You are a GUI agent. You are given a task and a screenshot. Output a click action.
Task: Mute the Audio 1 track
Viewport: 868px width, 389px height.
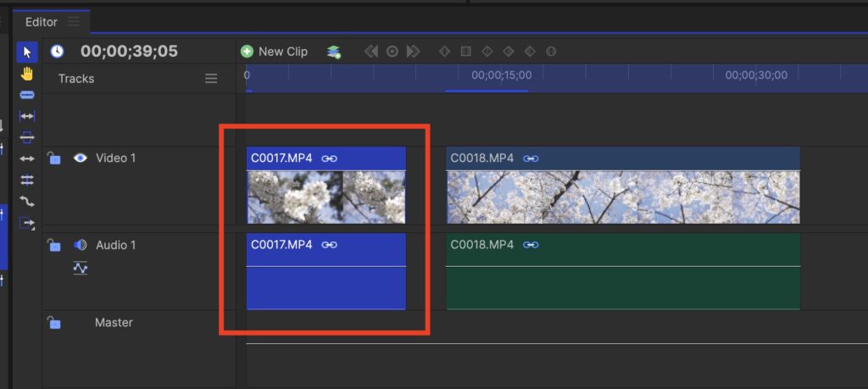tap(81, 245)
